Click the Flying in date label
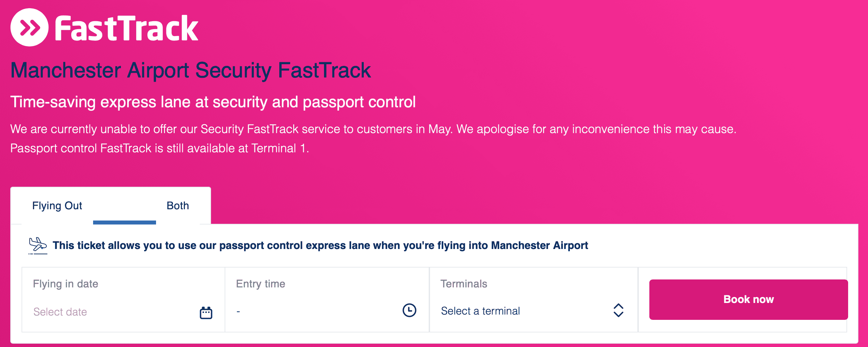 click(65, 284)
